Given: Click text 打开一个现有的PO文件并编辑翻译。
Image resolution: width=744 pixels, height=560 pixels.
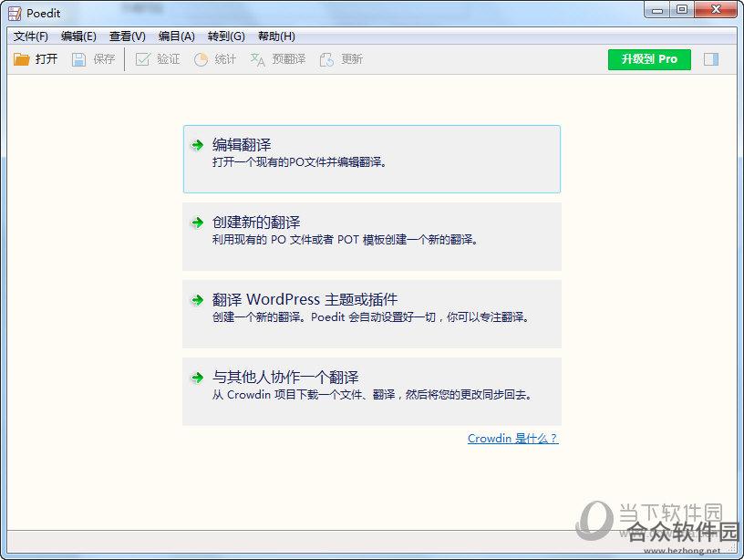Looking at the screenshot, I should click(x=300, y=162).
